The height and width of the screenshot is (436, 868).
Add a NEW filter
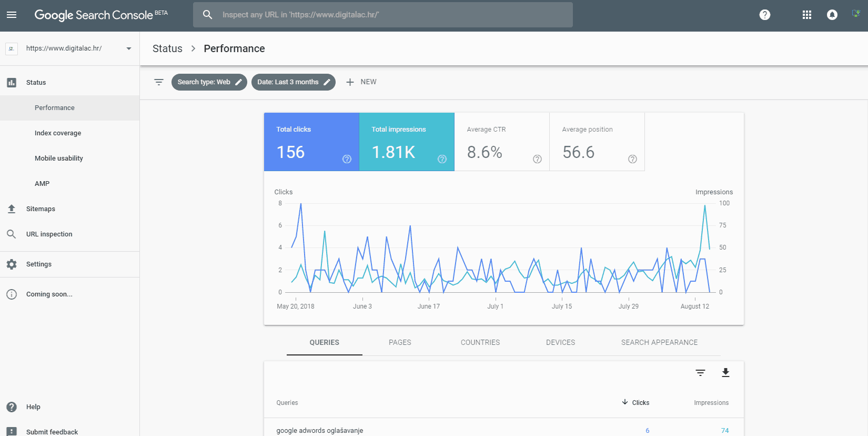361,82
